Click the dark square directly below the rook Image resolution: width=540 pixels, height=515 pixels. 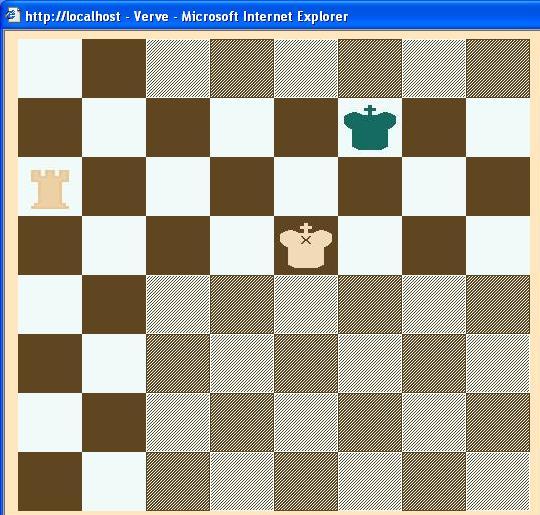coord(50,245)
